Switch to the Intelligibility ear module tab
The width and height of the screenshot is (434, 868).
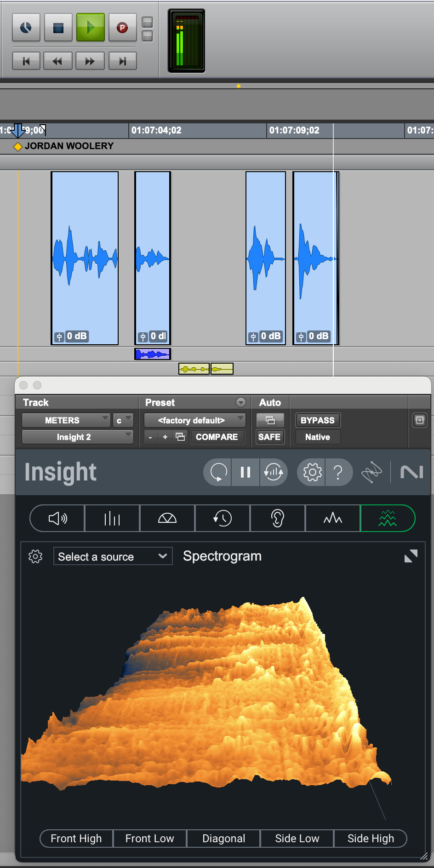278,519
